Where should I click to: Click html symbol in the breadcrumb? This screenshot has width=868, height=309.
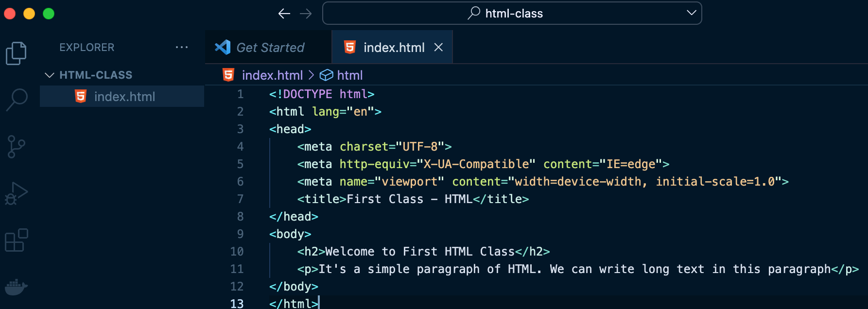[x=350, y=75]
